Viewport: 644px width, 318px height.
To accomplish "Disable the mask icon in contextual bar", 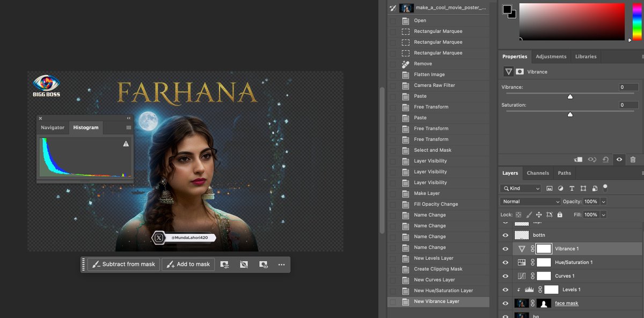I will click(x=244, y=264).
